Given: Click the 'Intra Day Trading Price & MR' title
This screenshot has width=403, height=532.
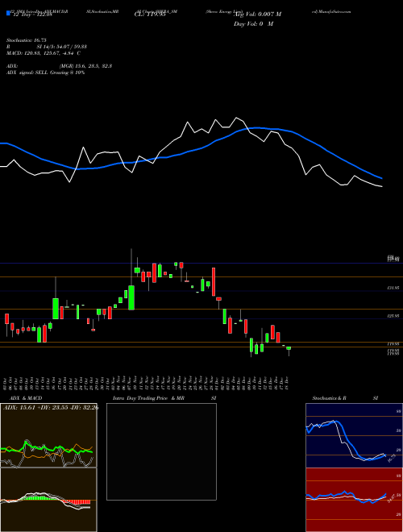Looking at the screenshot, I should tap(149, 398).
